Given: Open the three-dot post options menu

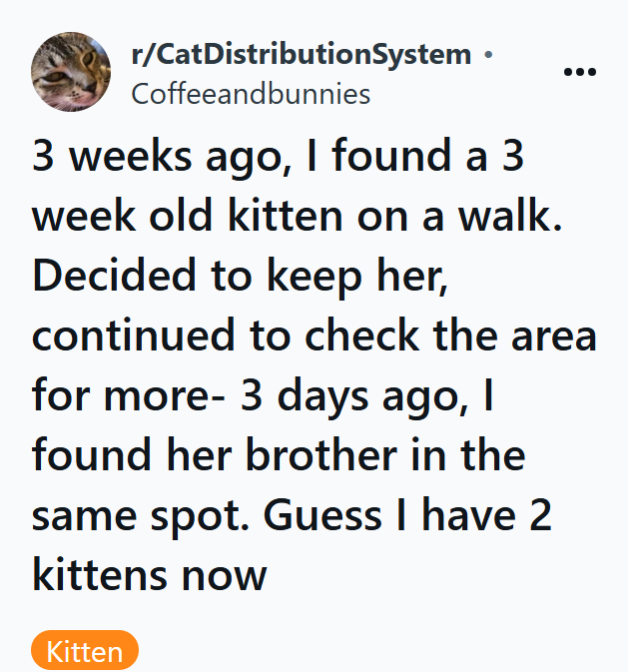Looking at the screenshot, I should pyautogui.click(x=580, y=72).
